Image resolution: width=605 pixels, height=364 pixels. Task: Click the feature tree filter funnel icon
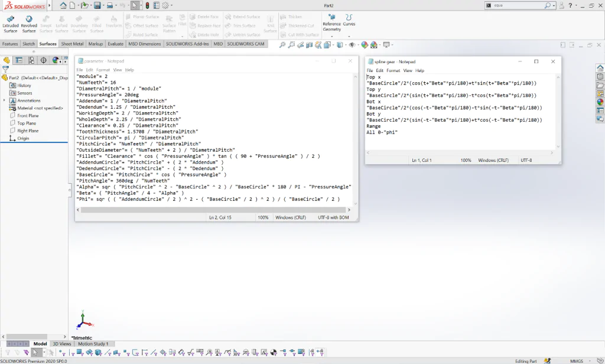[5, 70]
